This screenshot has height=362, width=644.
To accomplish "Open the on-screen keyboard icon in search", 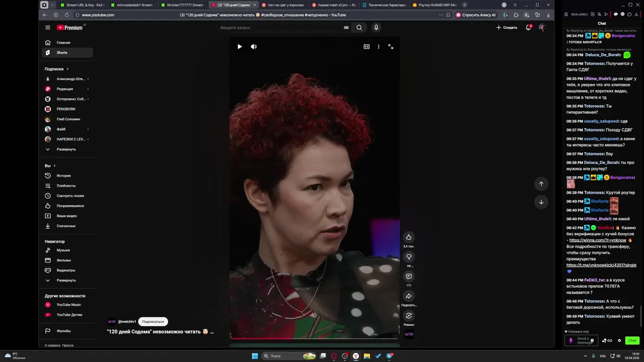I will point(346,28).
